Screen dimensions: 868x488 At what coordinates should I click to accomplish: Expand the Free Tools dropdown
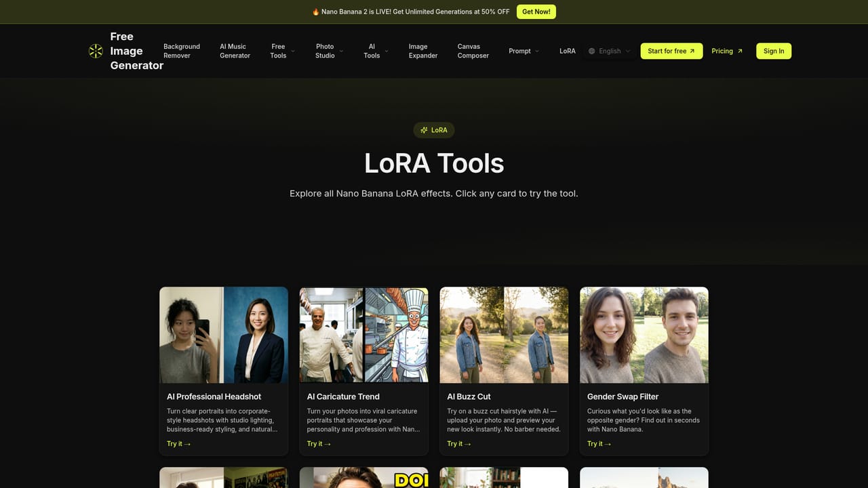tap(283, 51)
